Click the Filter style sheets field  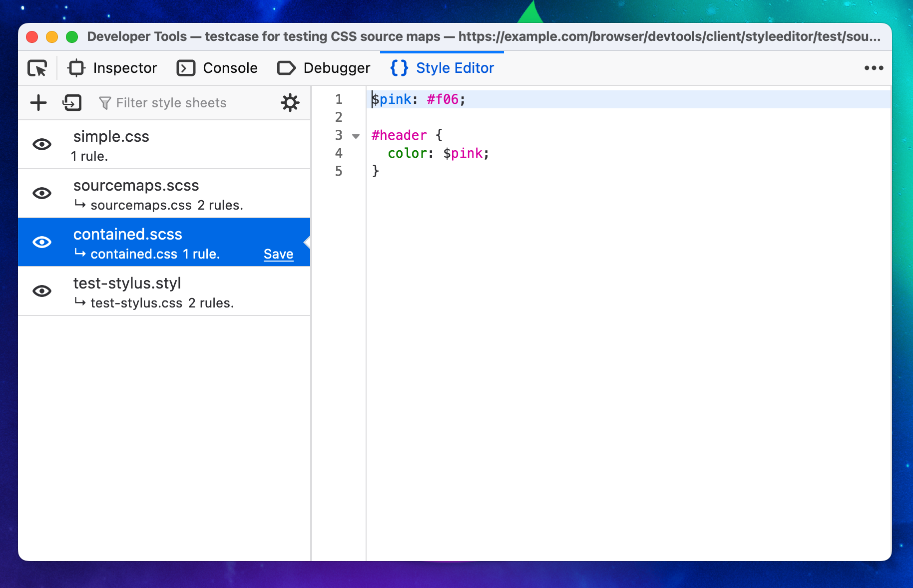coord(171,102)
